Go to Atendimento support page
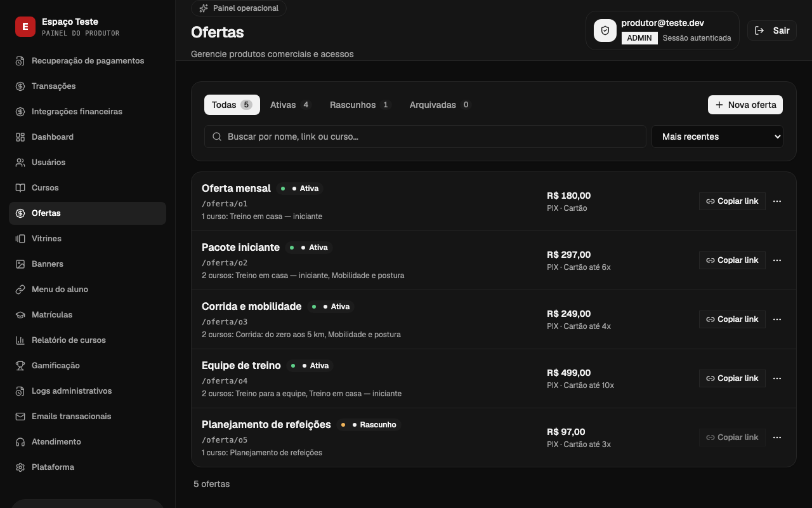 coord(88,442)
